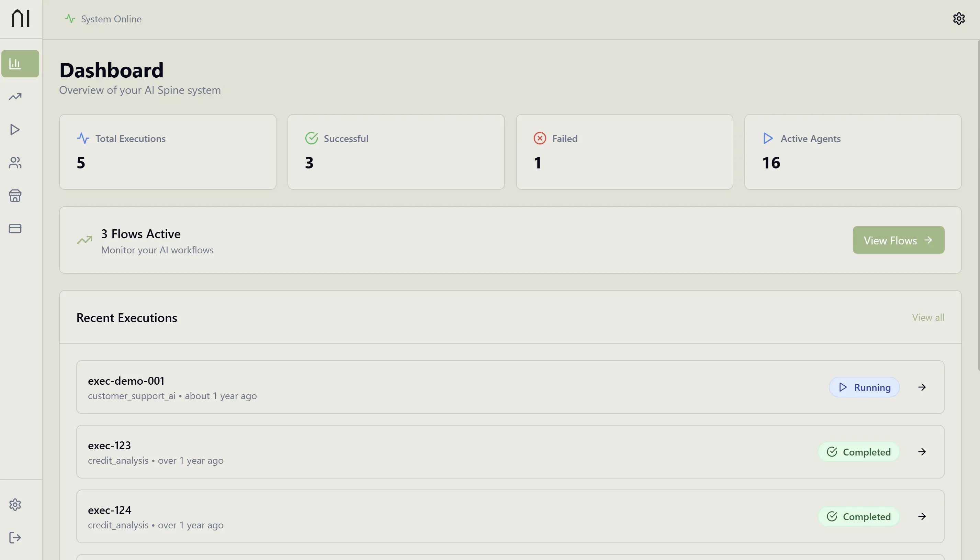Click the Successful green checkmark icon
980x560 pixels.
[311, 138]
